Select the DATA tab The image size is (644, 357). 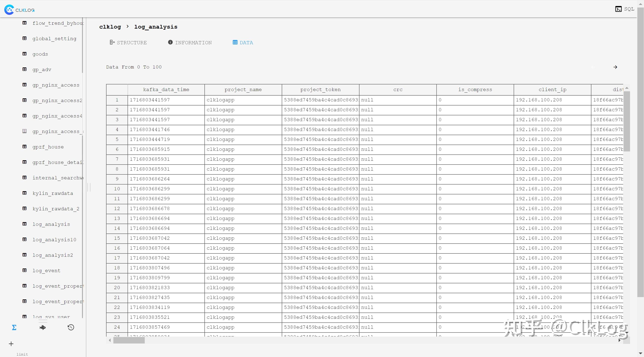[x=243, y=43]
